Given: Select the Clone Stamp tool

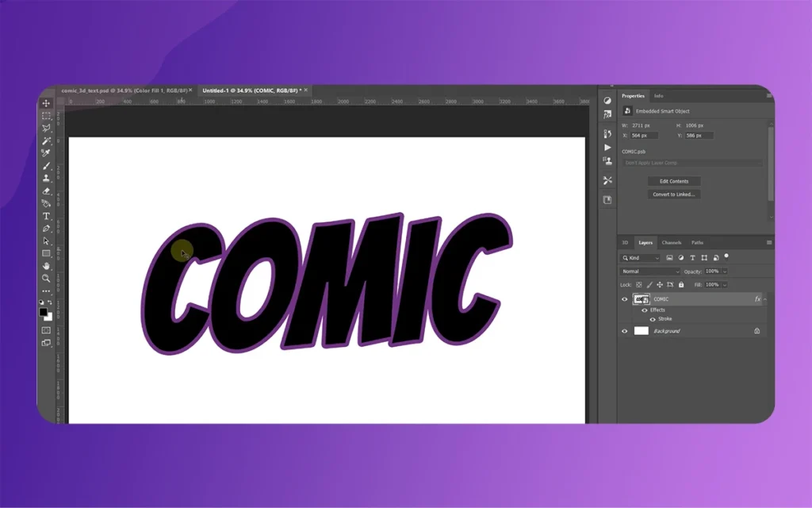Looking at the screenshot, I should click(x=46, y=179).
